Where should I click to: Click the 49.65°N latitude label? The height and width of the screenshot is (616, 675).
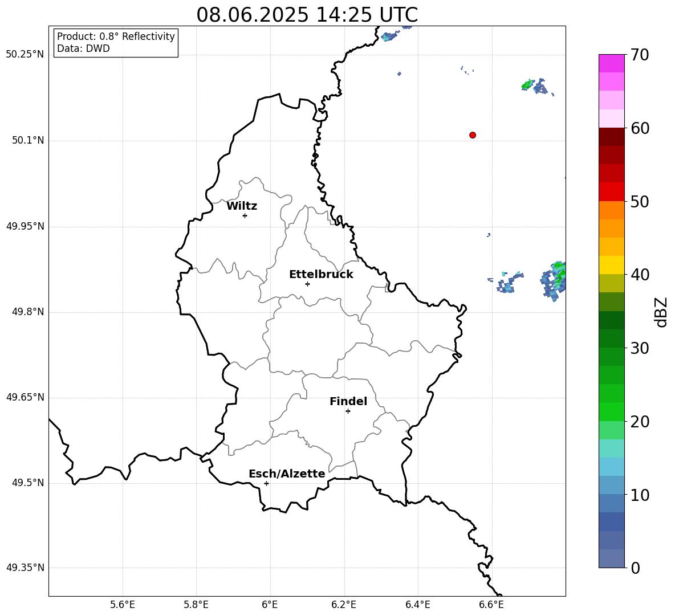tap(25, 397)
